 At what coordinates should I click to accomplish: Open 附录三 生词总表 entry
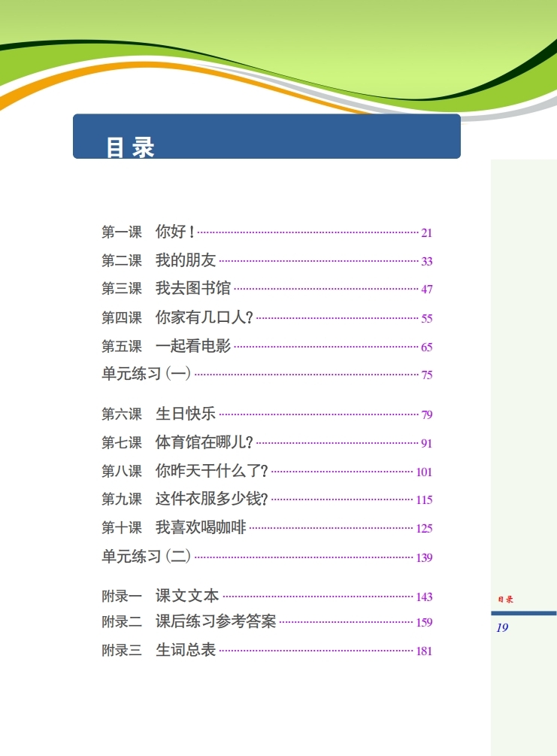pos(266,650)
